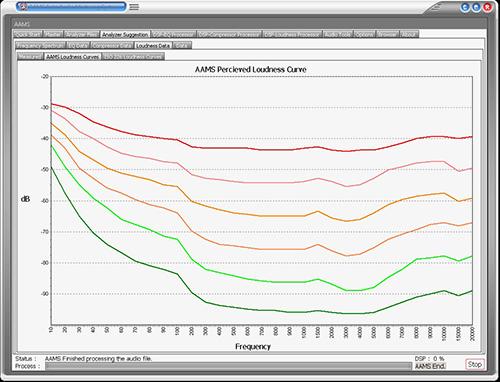Select the Loudness Data sub-tab
The width and height of the screenshot is (500, 382).
pyautogui.click(x=153, y=45)
